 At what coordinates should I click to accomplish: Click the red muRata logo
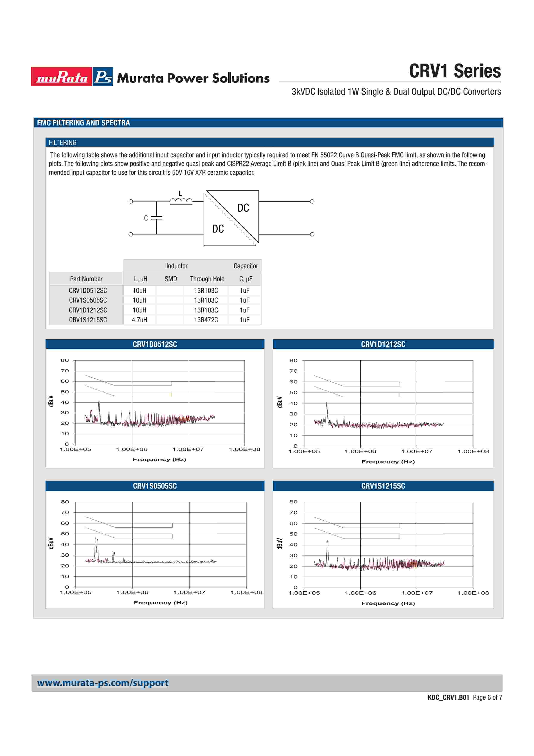(x=61, y=77)
